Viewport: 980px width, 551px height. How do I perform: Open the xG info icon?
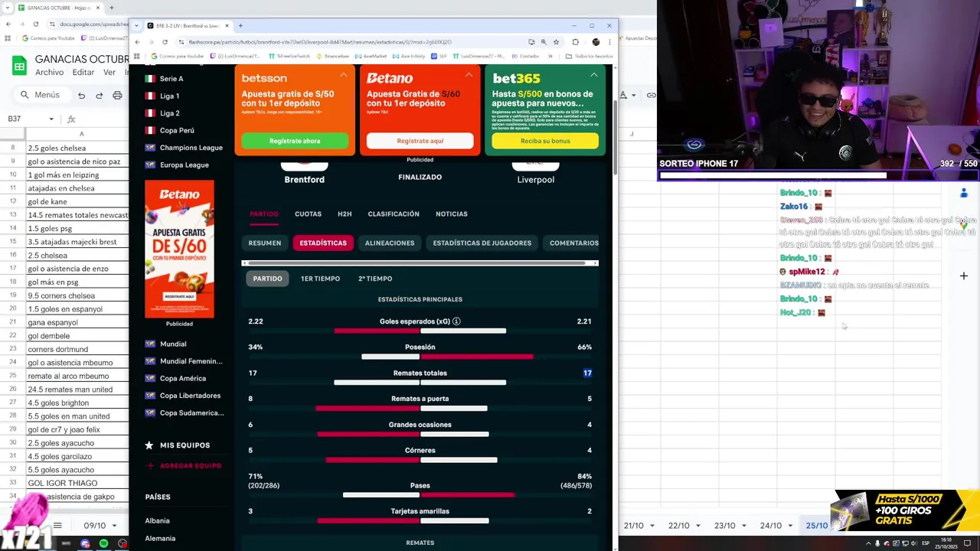[456, 321]
